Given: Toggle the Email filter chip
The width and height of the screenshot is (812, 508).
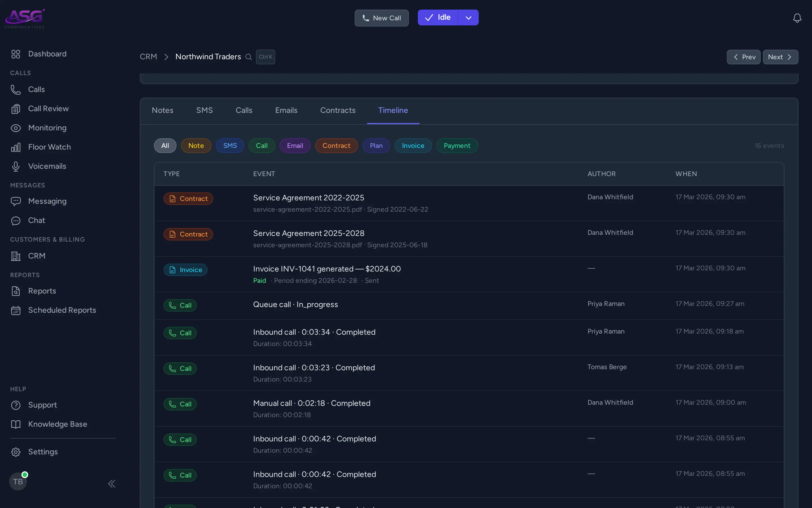Looking at the screenshot, I should click(295, 145).
